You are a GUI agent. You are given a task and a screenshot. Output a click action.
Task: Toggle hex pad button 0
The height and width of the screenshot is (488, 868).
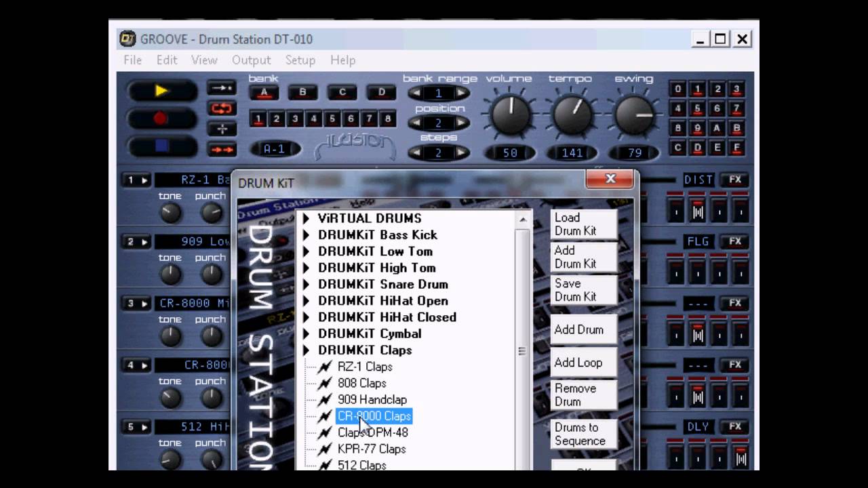tap(677, 89)
